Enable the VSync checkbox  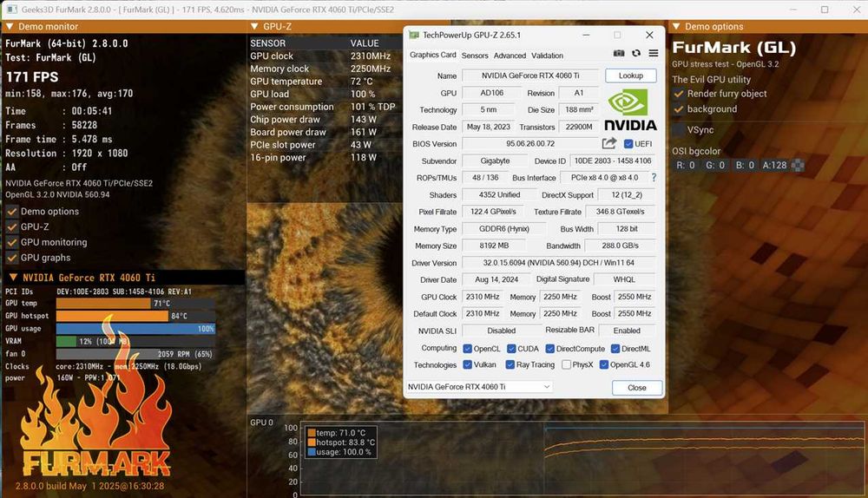point(679,130)
